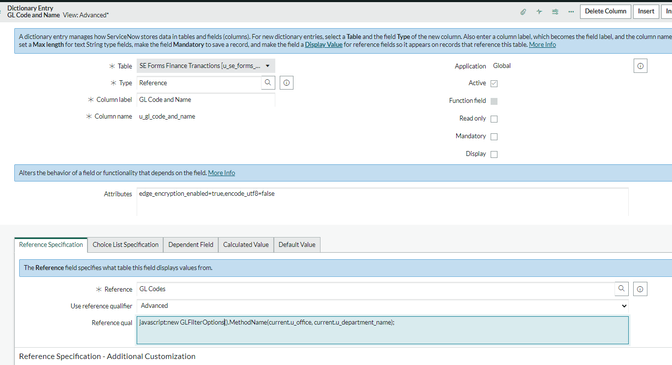Click the paperclip attachments icon in header
The height and width of the screenshot is (365, 672).
(523, 12)
